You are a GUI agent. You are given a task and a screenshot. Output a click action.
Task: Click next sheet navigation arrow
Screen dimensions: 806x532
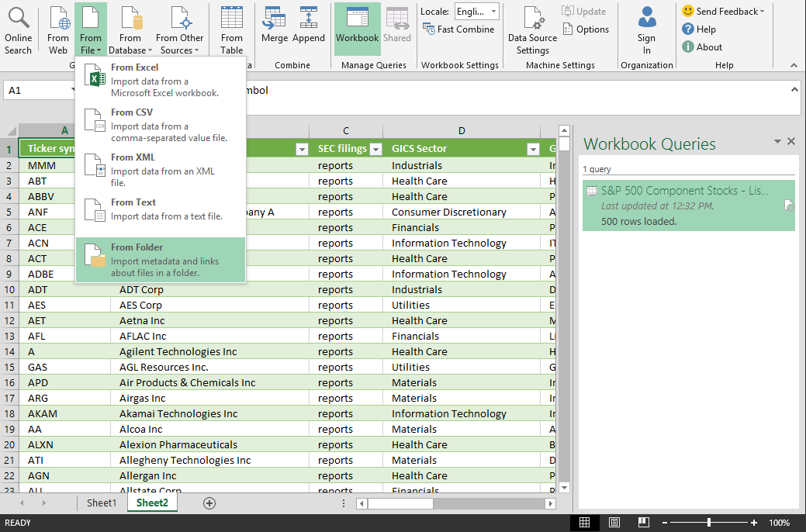pyautogui.click(x=43, y=503)
